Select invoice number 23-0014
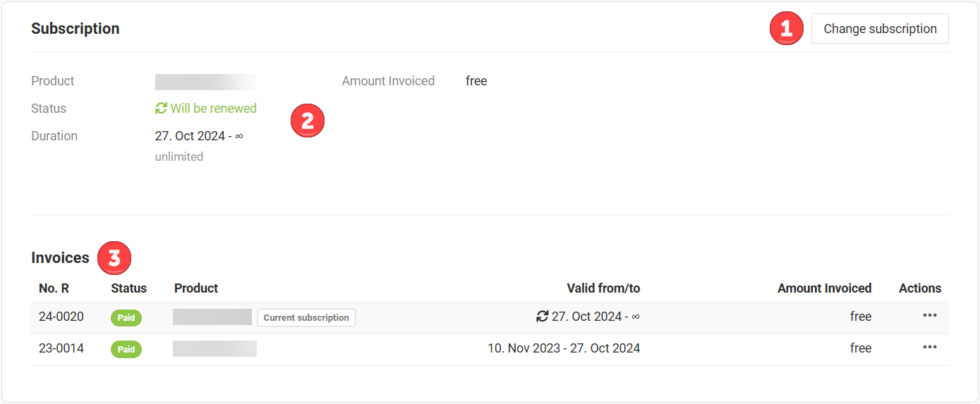This screenshot has width=980, height=404. pyautogui.click(x=61, y=348)
